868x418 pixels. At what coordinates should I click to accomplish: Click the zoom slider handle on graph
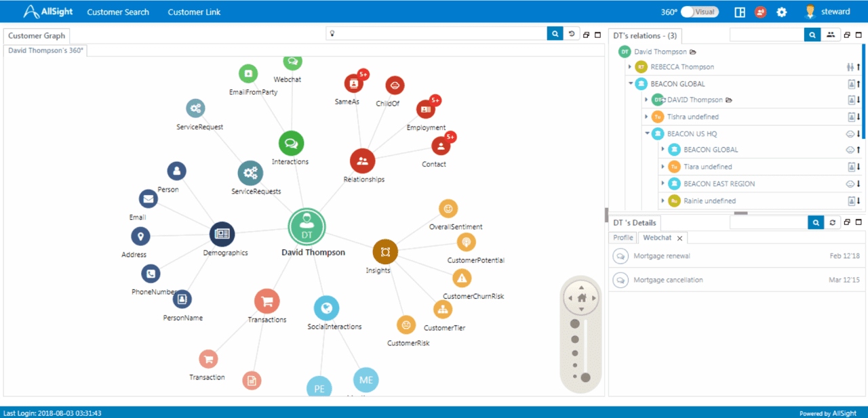pos(585,377)
